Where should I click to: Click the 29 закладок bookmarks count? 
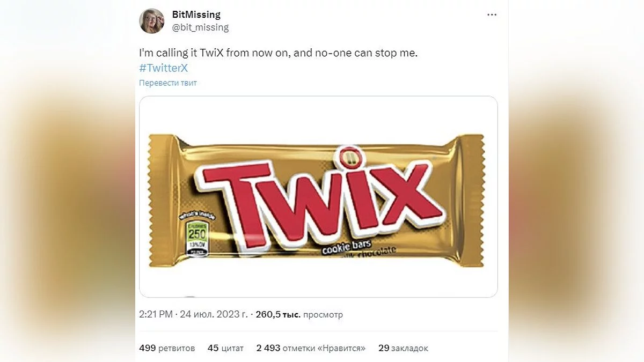click(x=403, y=348)
